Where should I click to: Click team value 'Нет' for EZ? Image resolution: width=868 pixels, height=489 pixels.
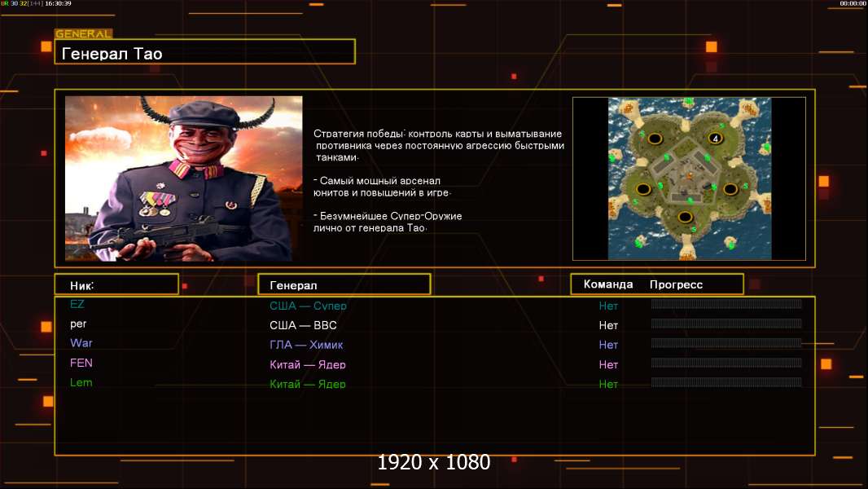tap(607, 306)
